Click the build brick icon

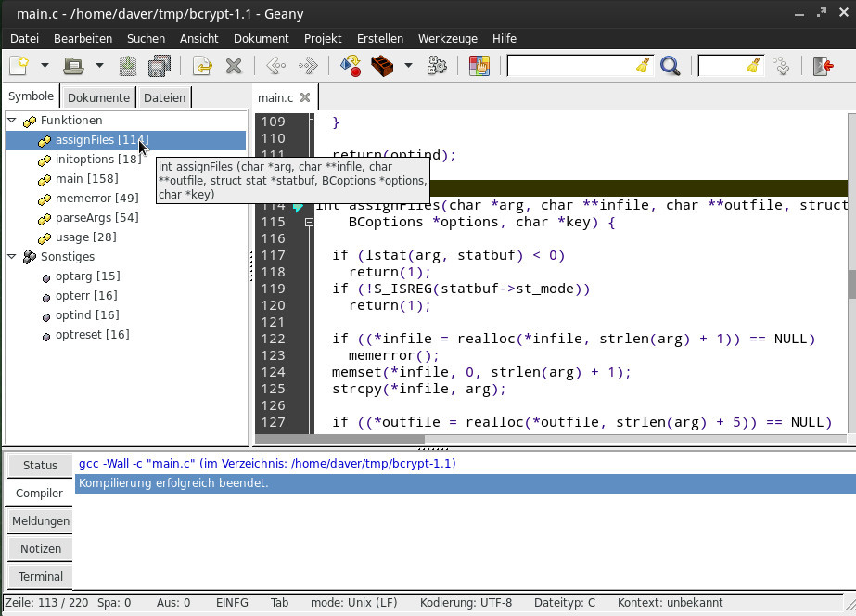click(x=381, y=66)
